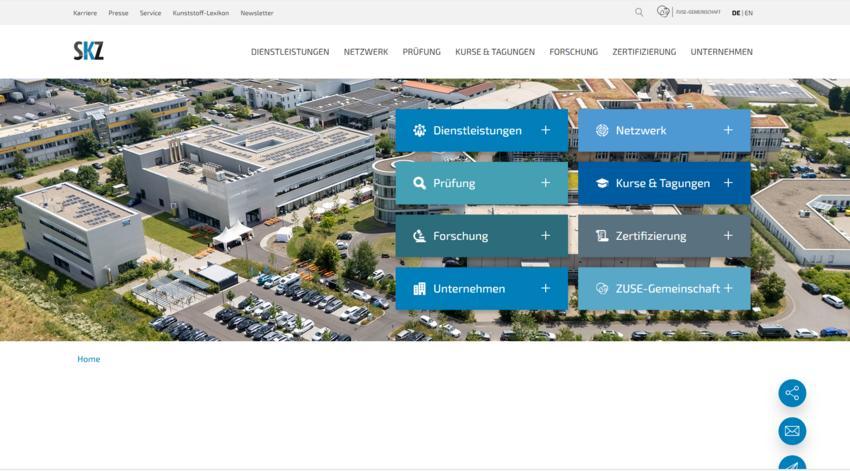
Task: Click the ZUSE-Gemeinschaft tile label
Action: click(667, 289)
